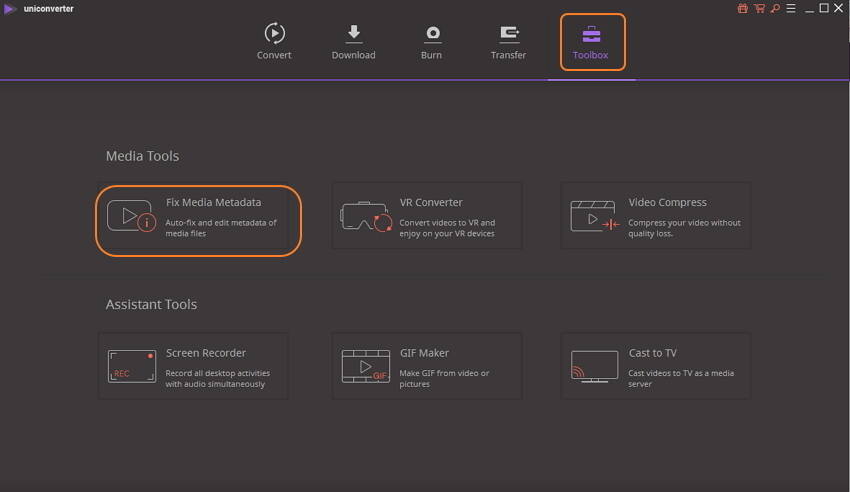Close the uniconverter window
Image resolution: width=850 pixels, height=492 pixels.
pyautogui.click(x=839, y=8)
